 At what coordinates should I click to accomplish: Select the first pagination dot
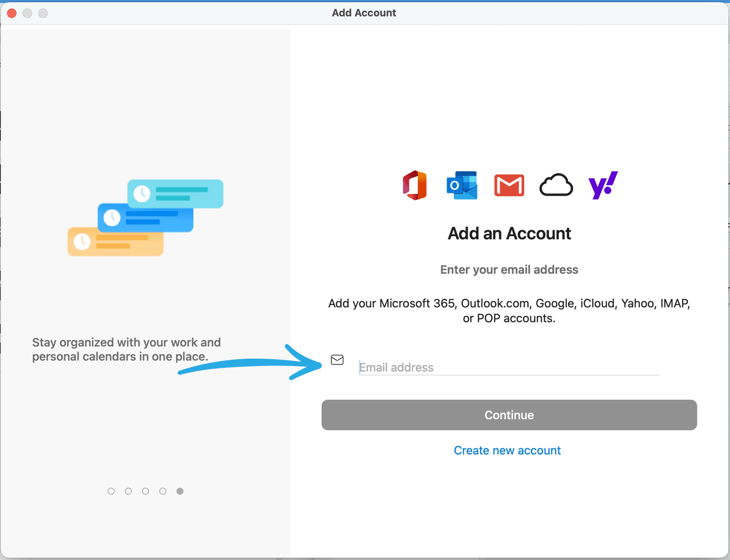pos(111,491)
